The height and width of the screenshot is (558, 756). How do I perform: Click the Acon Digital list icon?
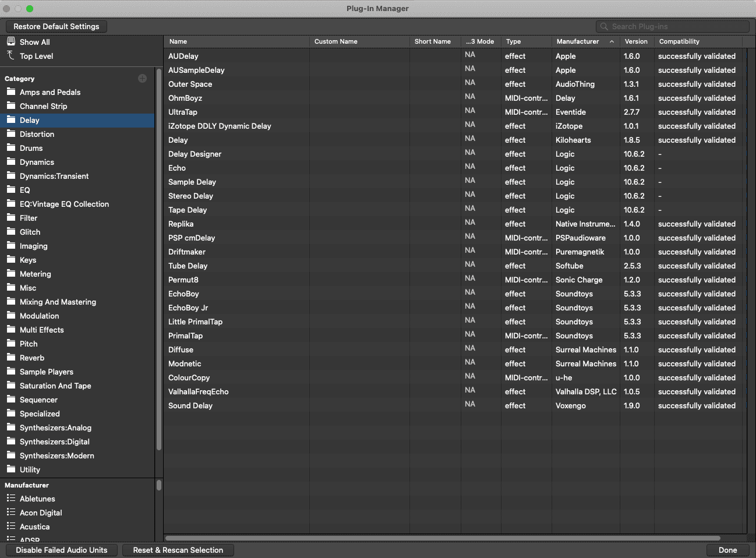click(x=11, y=512)
